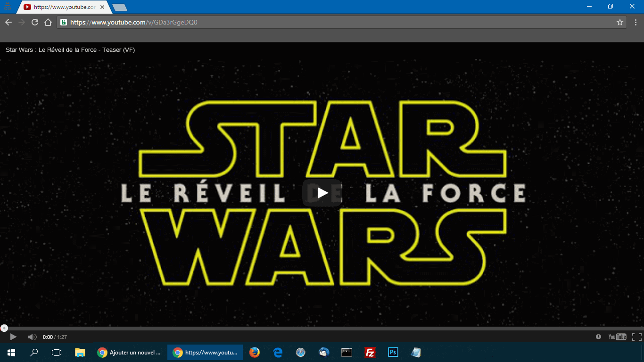Open Thunderbird mail icon on taskbar
Image resolution: width=644 pixels, height=362 pixels.
[x=324, y=352]
